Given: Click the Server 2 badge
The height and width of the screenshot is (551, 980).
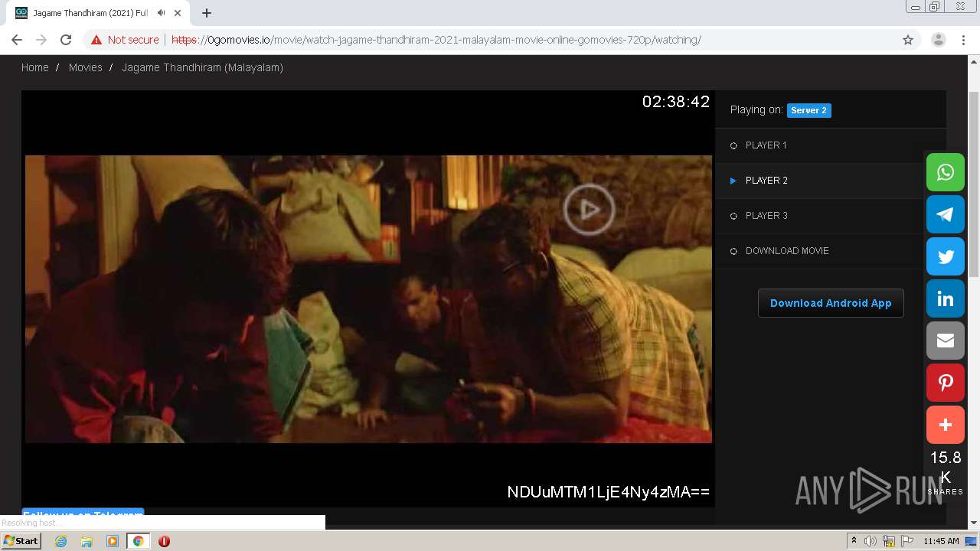Looking at the screenshot, I should [x=809, y=110].
